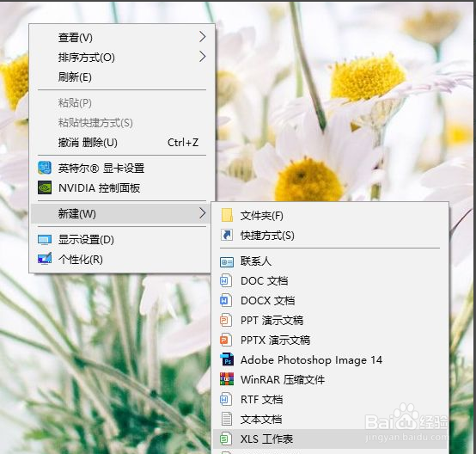Create a new PPT 演示文稿
Viewport: 476px width, 454px height.
pos(330,320)
